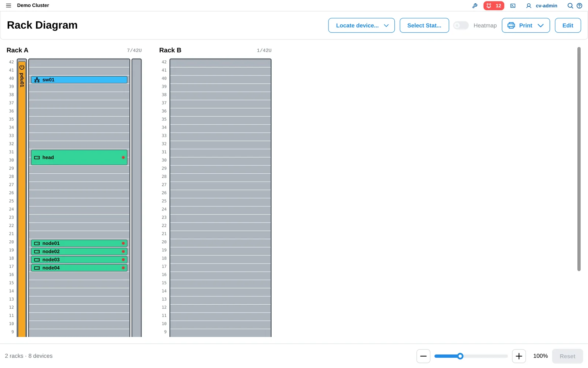
Task: Zoom out with the minus button
Action: click(423, 356)
